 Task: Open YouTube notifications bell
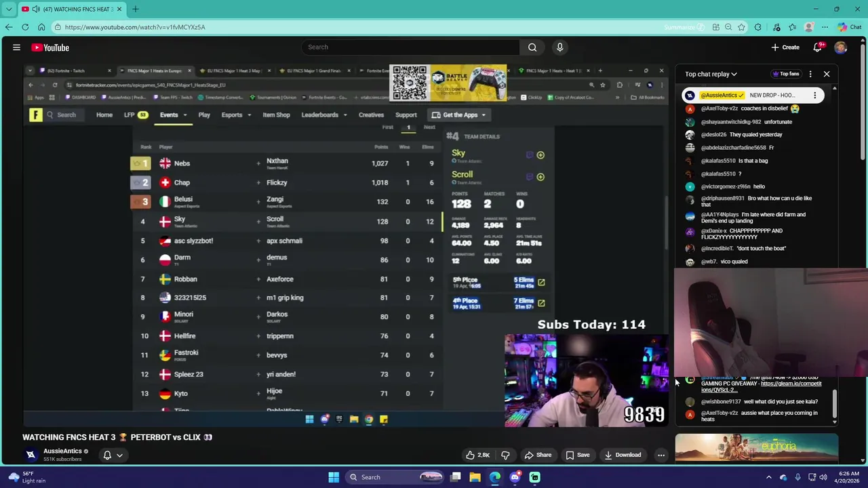pyautogui.click(x=817, y=47)
